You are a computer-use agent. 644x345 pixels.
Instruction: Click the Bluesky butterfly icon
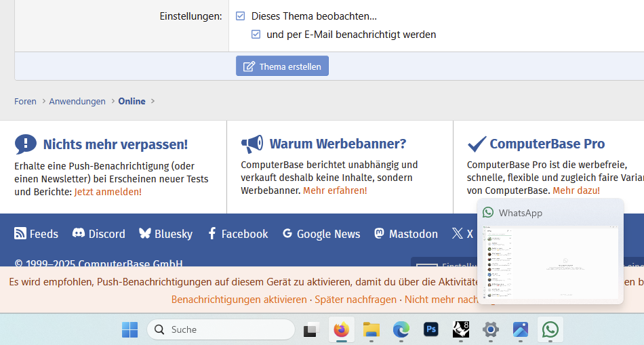145,233
